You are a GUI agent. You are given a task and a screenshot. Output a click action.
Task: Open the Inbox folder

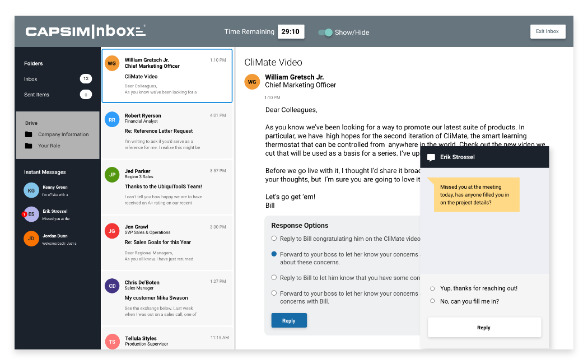point(31,79)
